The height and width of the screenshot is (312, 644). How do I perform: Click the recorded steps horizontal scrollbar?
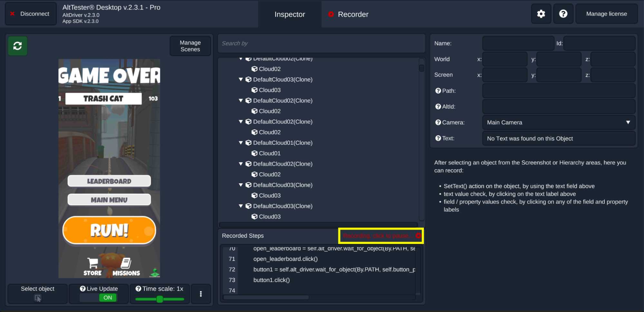tap(266, 297)
